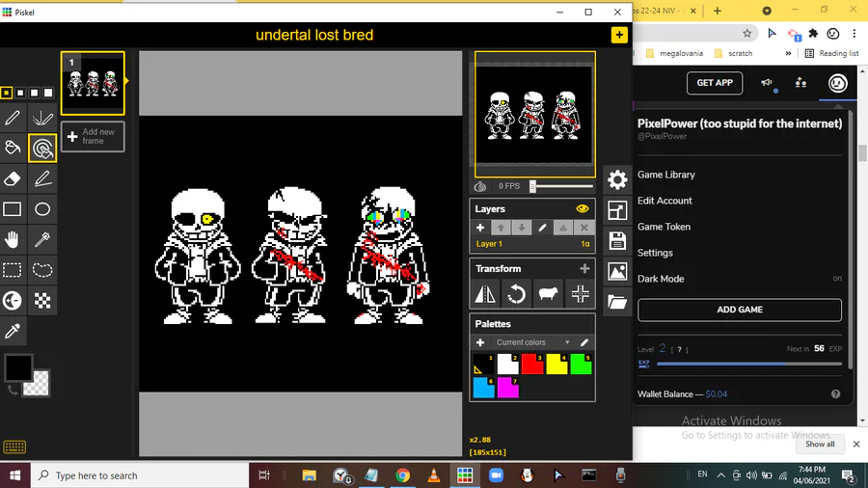This screenshot has height=488, width=868.
Task: Open the Save floppy disk panel
Action: [616, 241]
